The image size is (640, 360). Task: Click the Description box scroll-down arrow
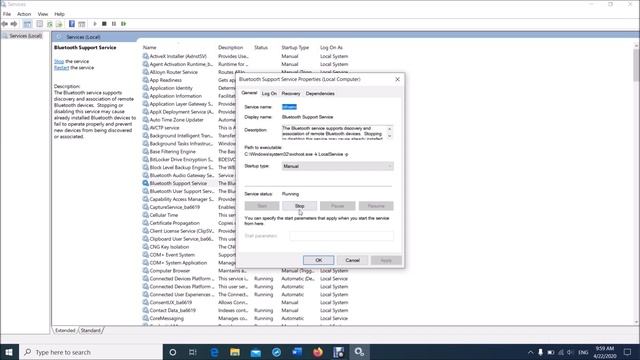[389, 136]
